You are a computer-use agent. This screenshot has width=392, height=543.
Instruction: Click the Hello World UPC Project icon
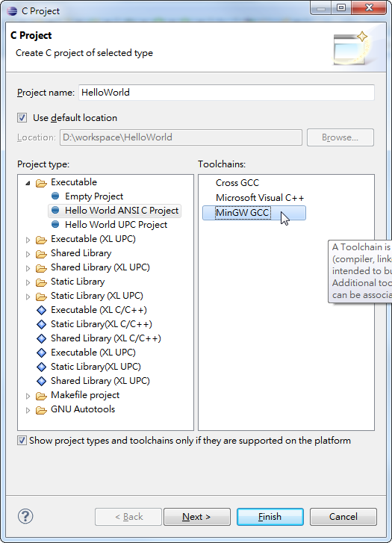(55, 224)
